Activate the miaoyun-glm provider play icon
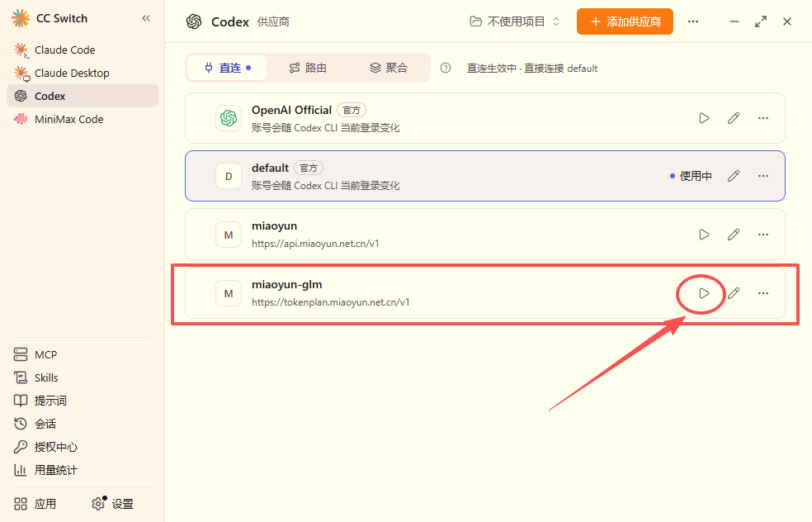Viewport: 812px width, 522px height. pyautogui.click(x=704, y=293)
